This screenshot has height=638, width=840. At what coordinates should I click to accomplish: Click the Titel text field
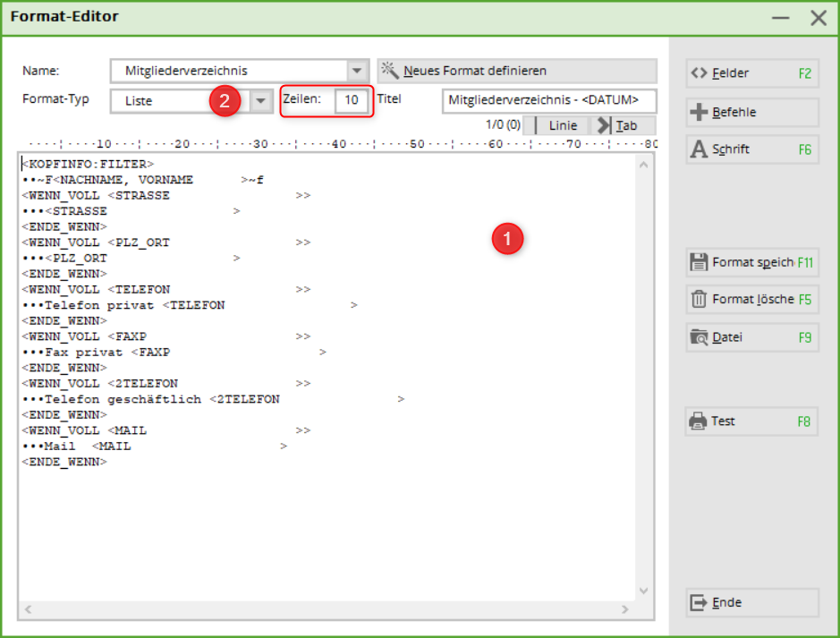tap(548, 100)
